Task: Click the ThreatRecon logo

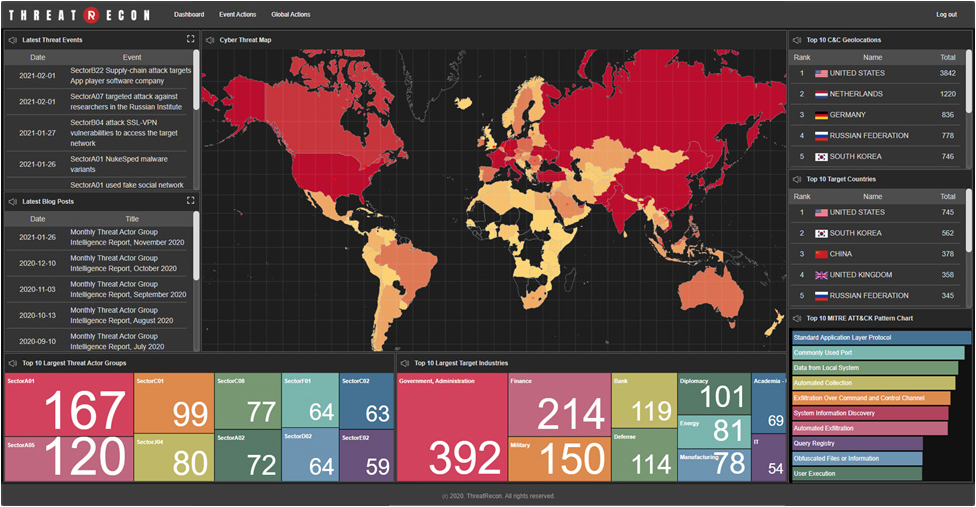Action: (x=79, y=15)
